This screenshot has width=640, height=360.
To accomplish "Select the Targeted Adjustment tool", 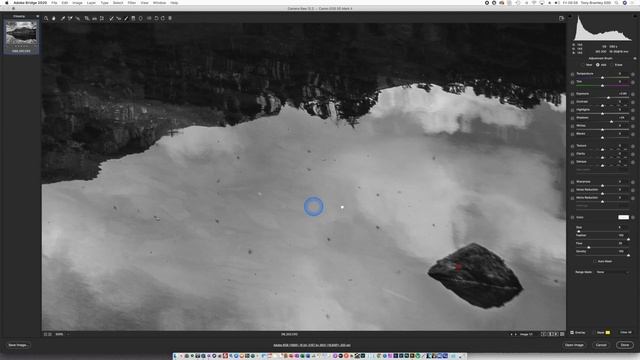I will 78,18.
